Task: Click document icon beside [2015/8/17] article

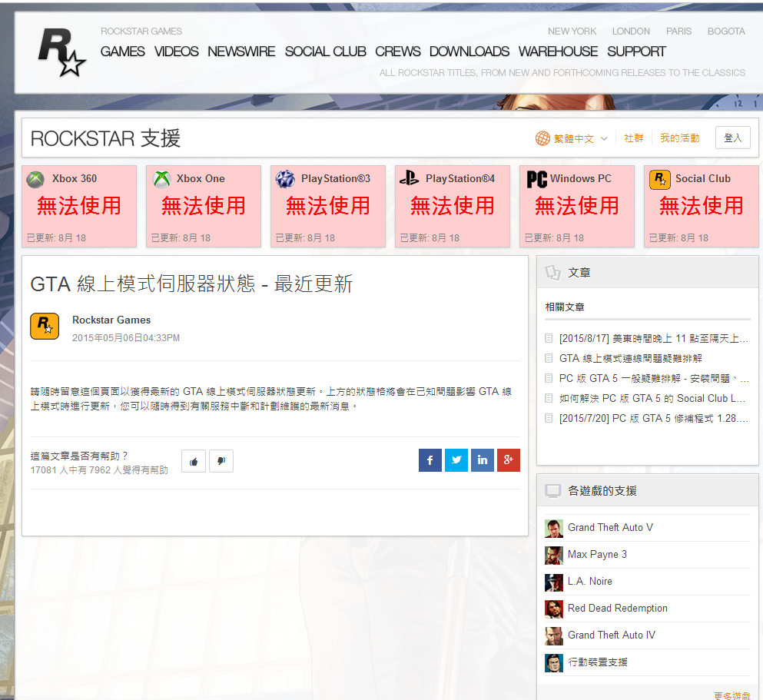Action: (x=549, y=338)
